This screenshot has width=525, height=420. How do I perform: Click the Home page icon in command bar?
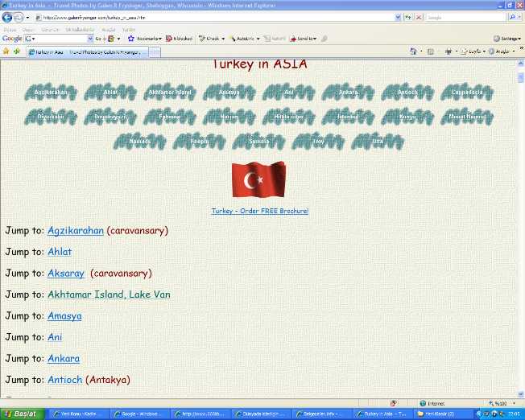(x=414, y=51)
